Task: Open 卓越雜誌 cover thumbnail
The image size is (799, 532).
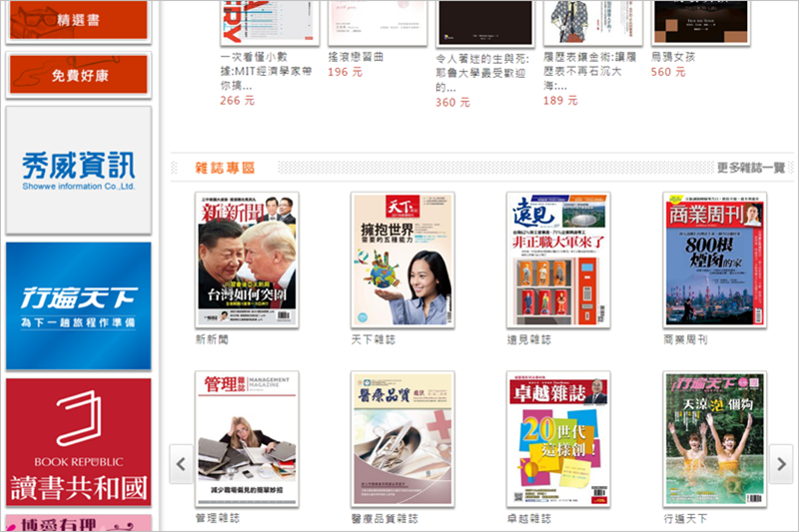Action: tap(558, 439)
